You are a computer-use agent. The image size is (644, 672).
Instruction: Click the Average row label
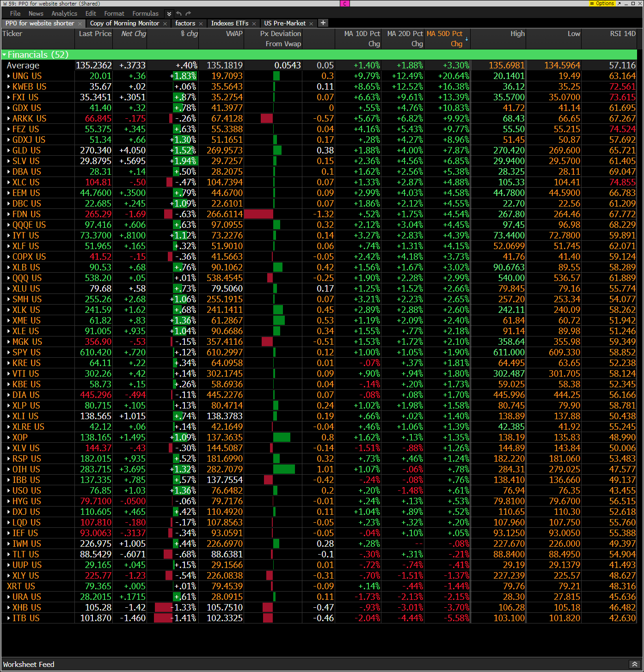[x=23, y=65]
